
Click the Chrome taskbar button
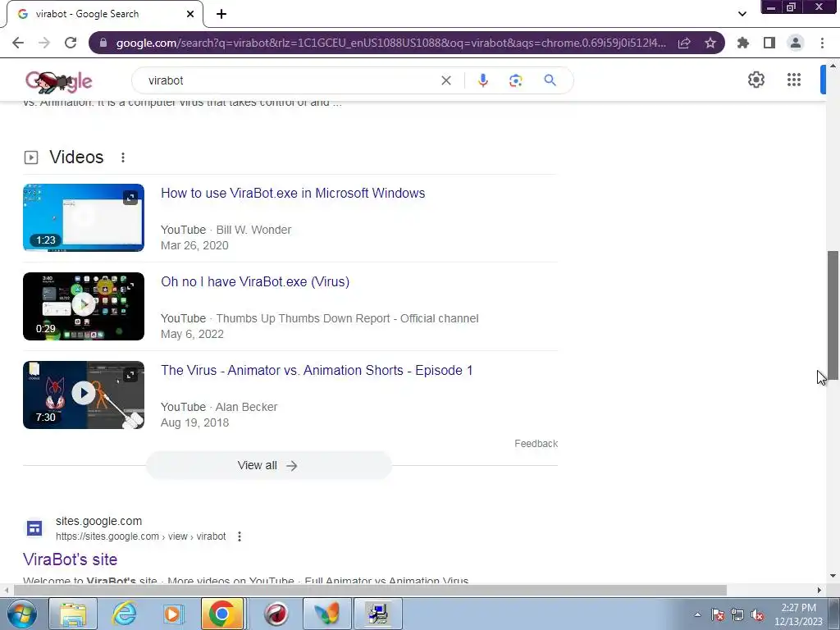(221, 614)
